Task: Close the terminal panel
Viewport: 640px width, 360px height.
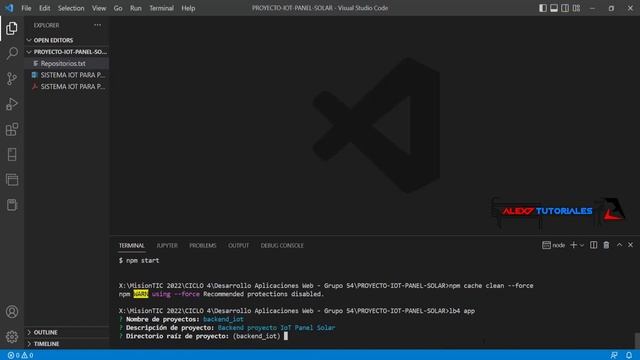Action: tap(631, 245)
